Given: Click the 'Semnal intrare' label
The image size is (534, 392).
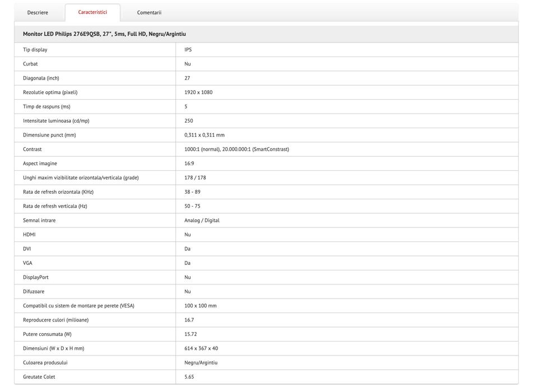Looking at the screenshot, I should pyautogui.click(x=39, y=221).
